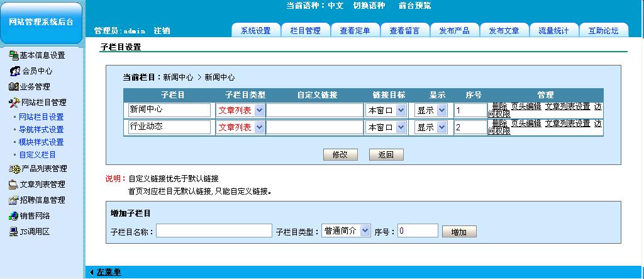Click the 文章列表管理 folder icon
This screenshot has width=644, height=279.
14,185
